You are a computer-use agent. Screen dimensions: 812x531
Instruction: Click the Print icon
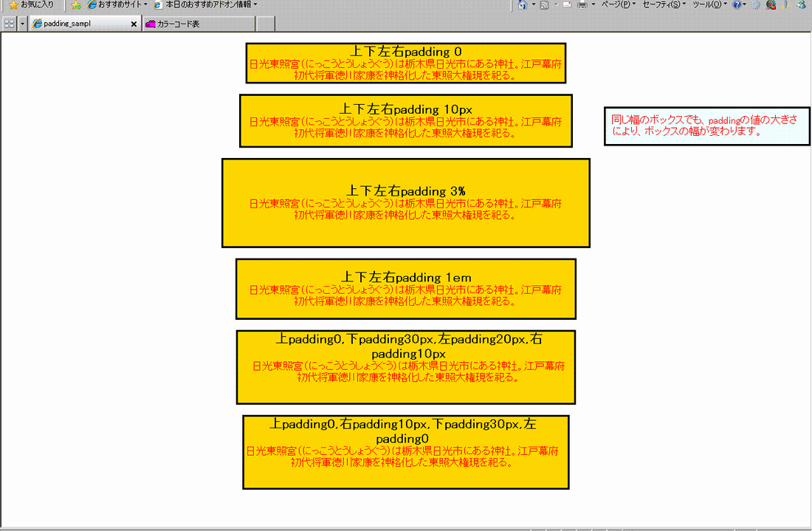pos(582,4)
